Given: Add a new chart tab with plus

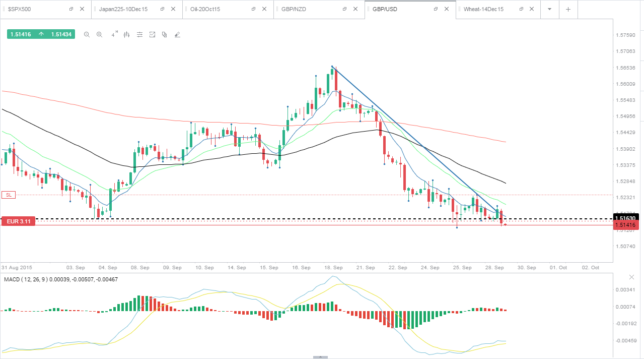Looking at the screenshot, I should 568,9.
